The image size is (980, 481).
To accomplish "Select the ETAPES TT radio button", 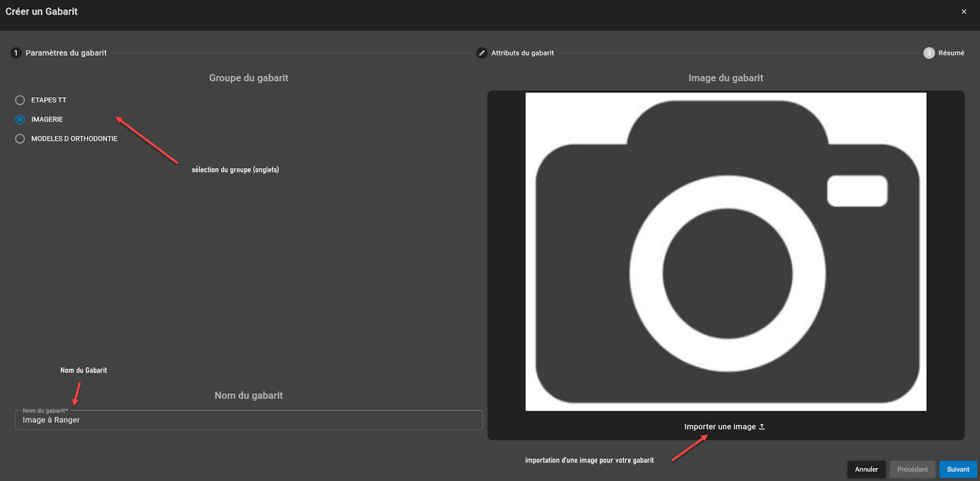I will 20,100.
